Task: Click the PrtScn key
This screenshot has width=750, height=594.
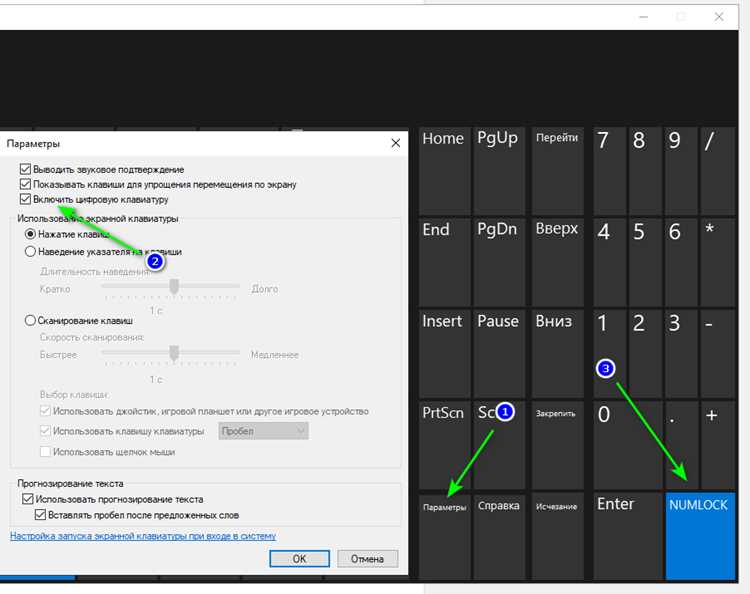Action: point(443,445)
